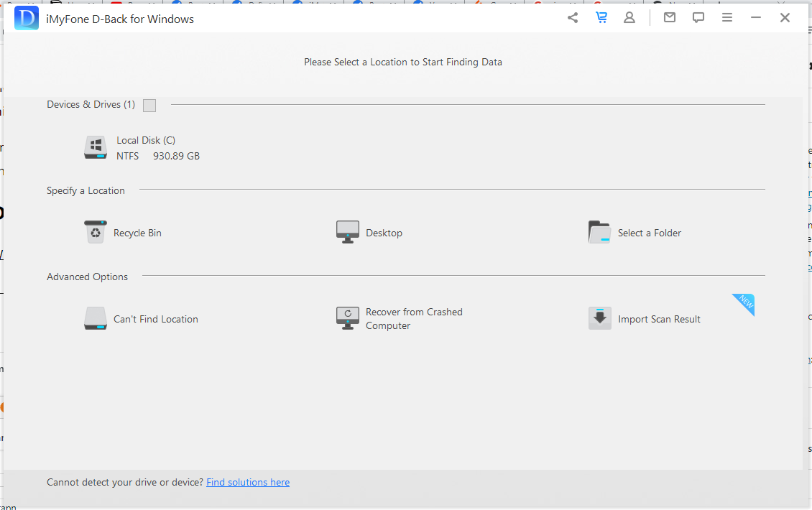Click the Please Select a Location instruction text

point(403,62)
